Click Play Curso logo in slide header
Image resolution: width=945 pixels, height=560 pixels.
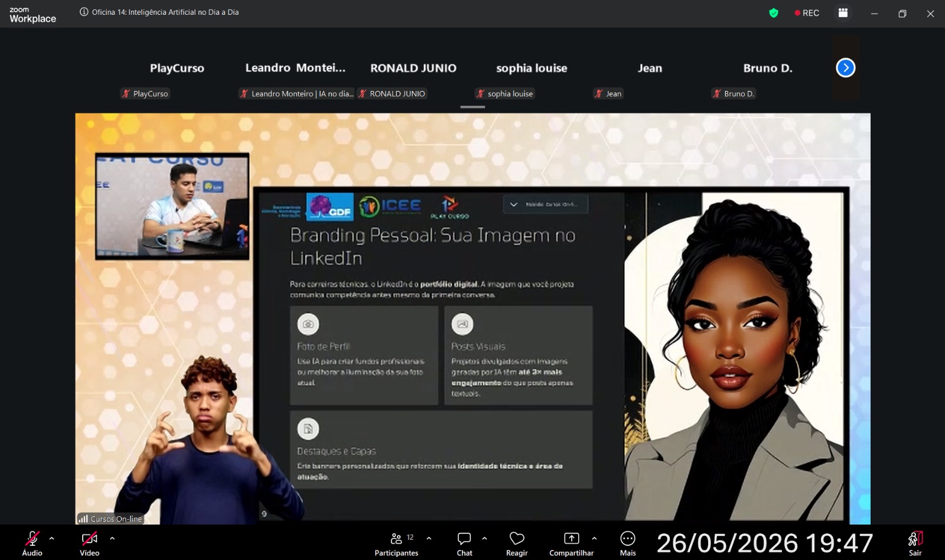[x=450, y=207]
